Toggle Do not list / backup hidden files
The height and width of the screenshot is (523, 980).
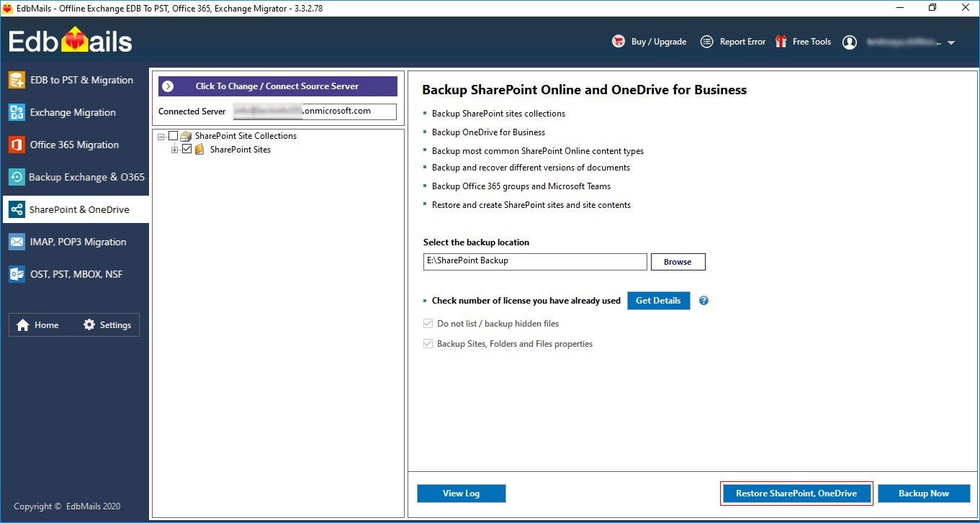point(428,324)
